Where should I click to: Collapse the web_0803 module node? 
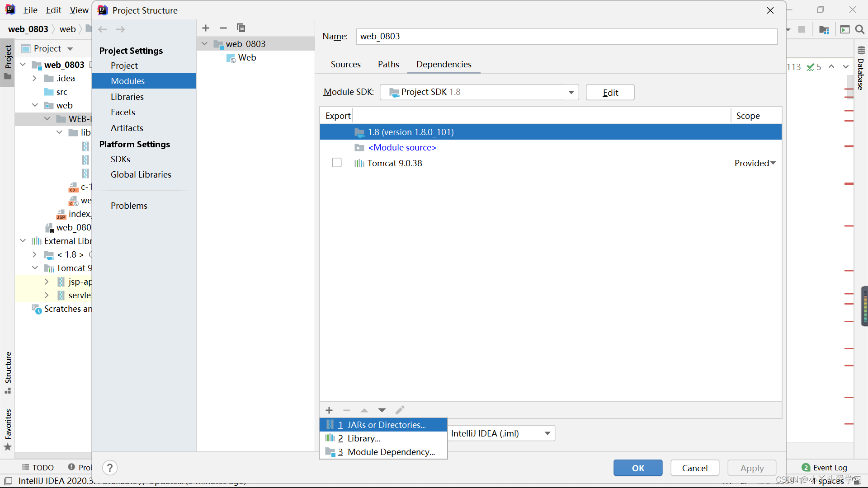coord(204,44)
